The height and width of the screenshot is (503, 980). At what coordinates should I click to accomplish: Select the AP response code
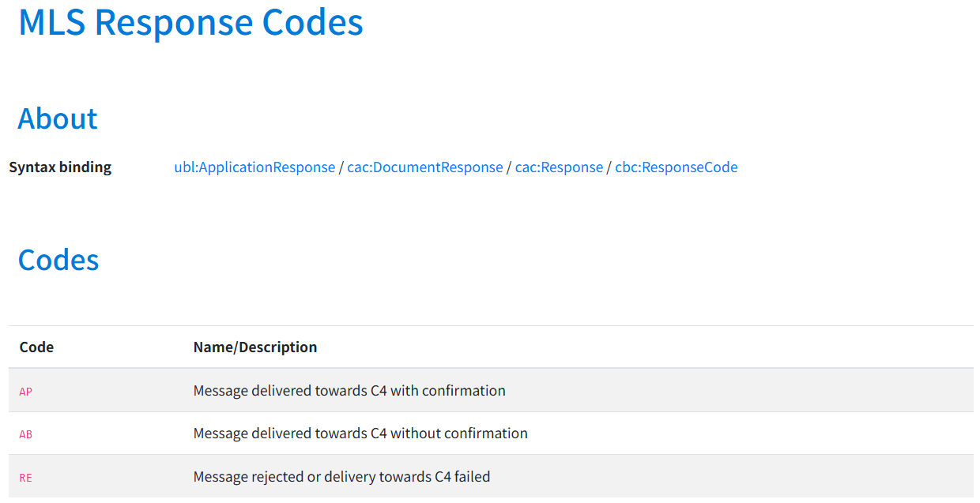point(26,392)
